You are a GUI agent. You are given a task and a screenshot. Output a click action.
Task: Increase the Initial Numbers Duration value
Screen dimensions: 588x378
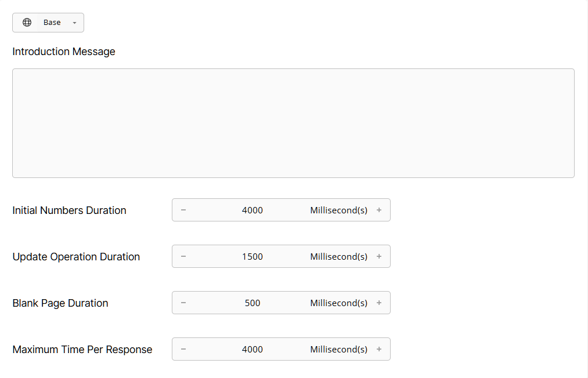point(379,210)
